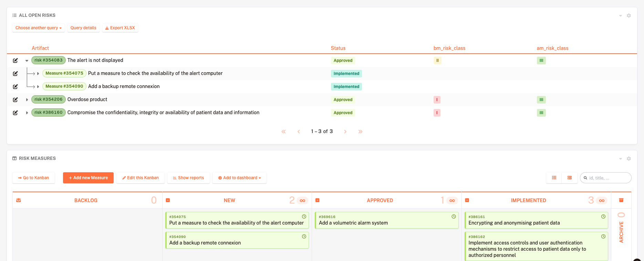Sort table by bm_risk_class column header
This screenshot has width=644, height=261.
click(x=449, y=48)
